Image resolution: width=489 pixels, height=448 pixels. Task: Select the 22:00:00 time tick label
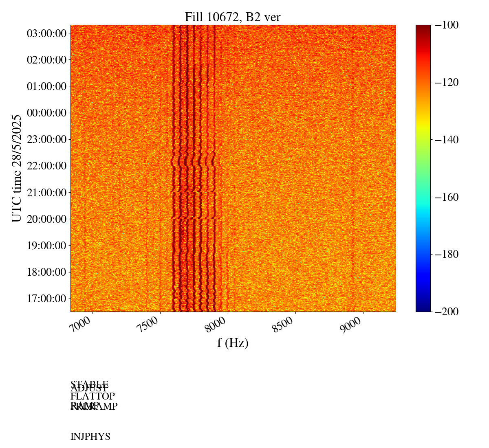46,166
